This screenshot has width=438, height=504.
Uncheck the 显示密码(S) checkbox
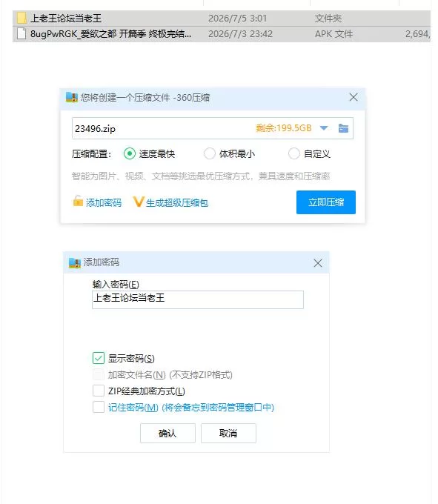click(99, 358)
